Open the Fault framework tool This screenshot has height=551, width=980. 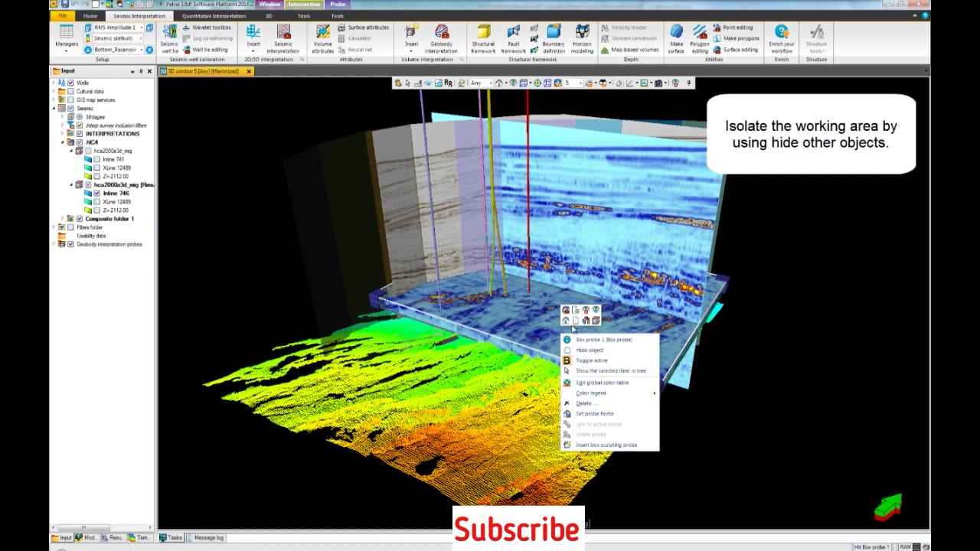point(513,38)
